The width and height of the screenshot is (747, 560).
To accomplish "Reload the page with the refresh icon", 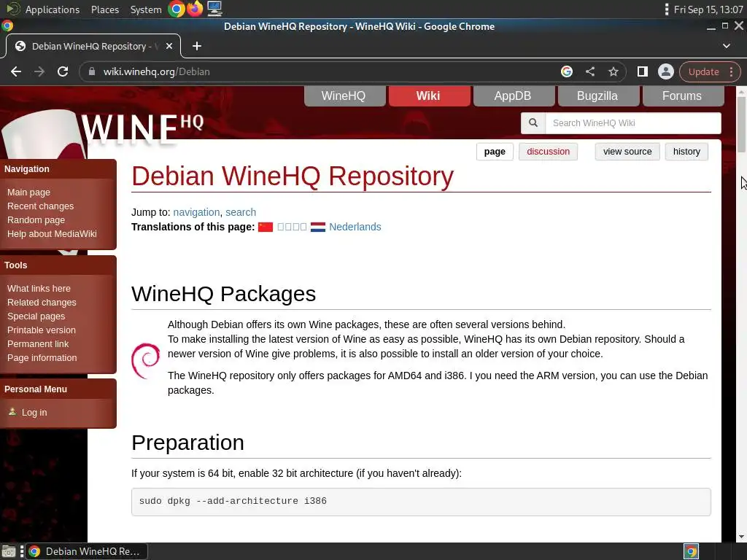I will coord(63,71).
